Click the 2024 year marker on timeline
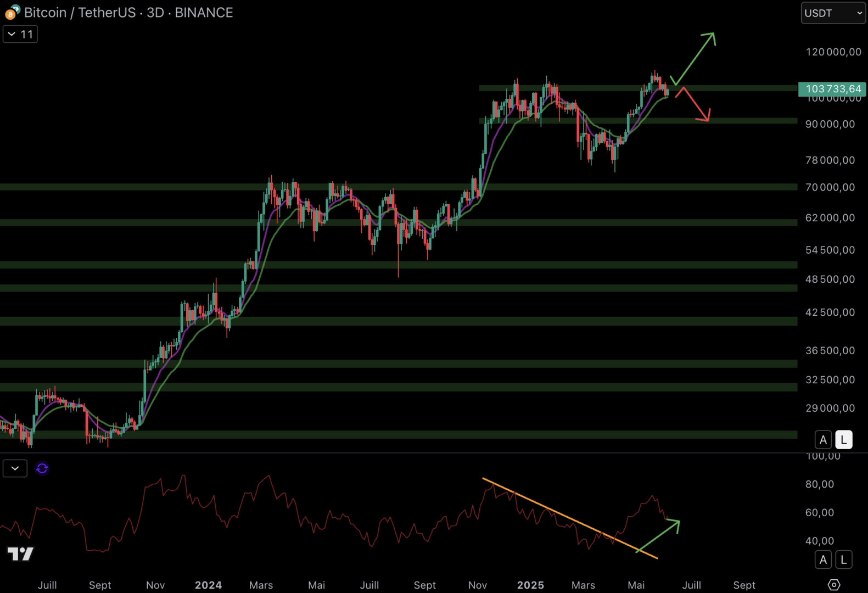This screenshot has height=593, width=868. click(208, 585)
